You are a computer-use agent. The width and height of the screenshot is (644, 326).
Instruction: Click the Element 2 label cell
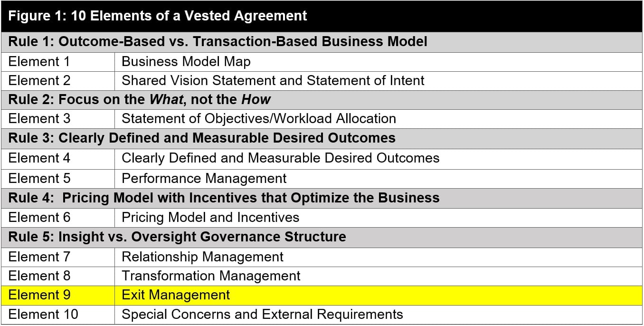pos(58,81)
